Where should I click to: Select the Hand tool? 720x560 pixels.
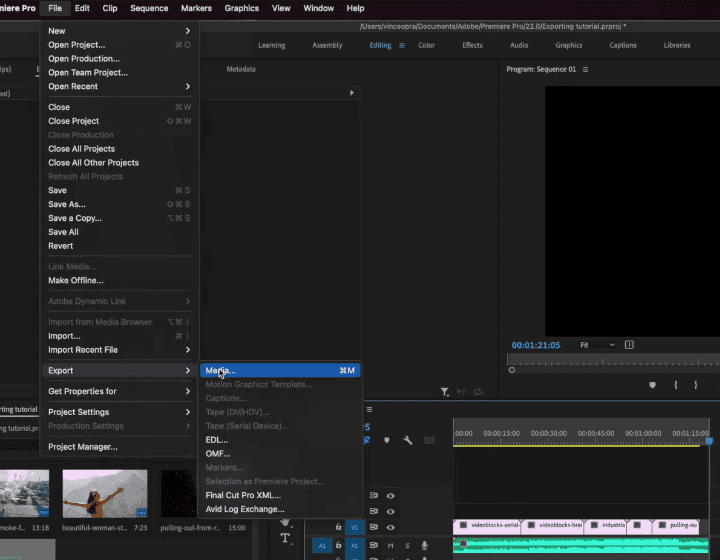tap(285, 522)
